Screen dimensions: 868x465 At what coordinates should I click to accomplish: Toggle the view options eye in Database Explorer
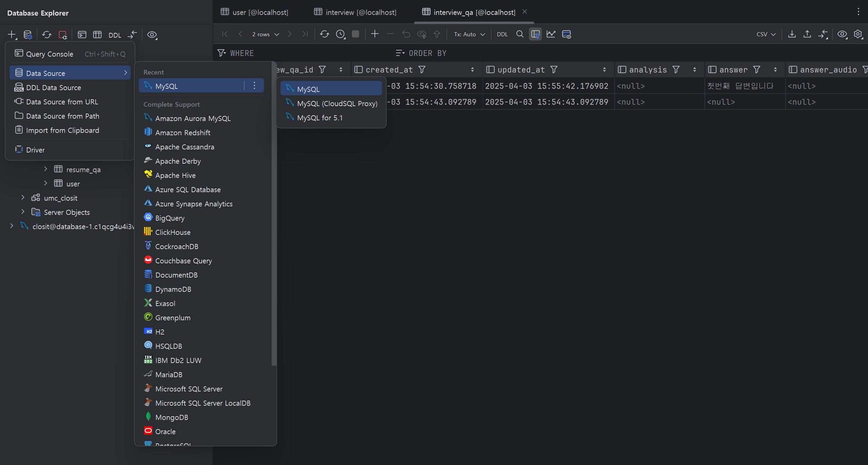click(x=152, y=35)
